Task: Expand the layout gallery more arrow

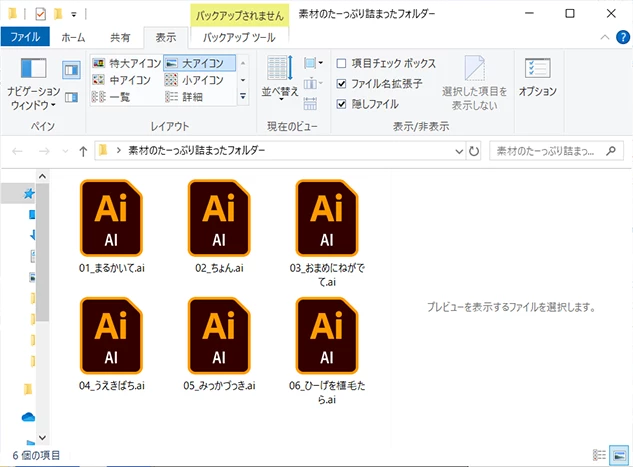Action: (243, 96)
